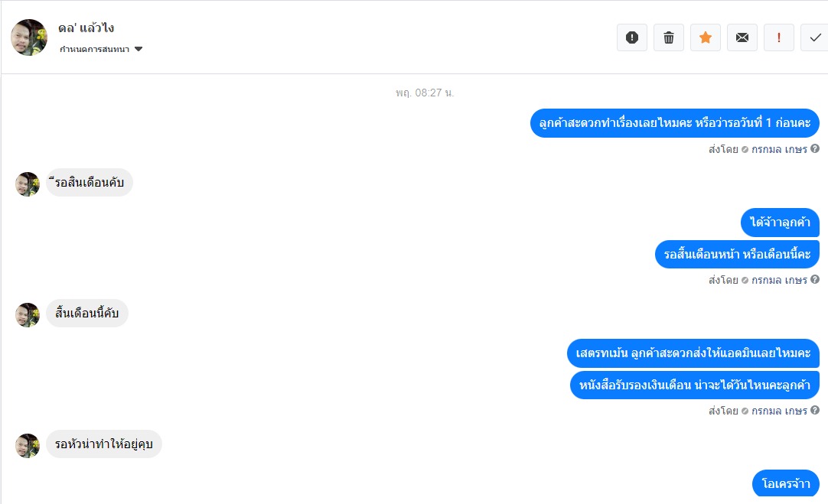Viewport: 828px width, 504px height.
Task: Mark conversation as spam with exclamation circle icon
Action: tap(631, 37)
